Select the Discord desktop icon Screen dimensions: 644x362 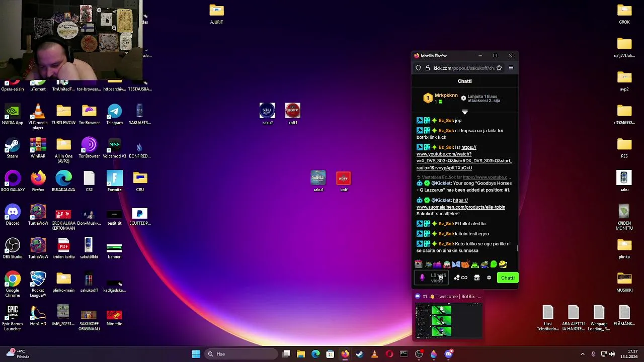[x=13, y=215]
